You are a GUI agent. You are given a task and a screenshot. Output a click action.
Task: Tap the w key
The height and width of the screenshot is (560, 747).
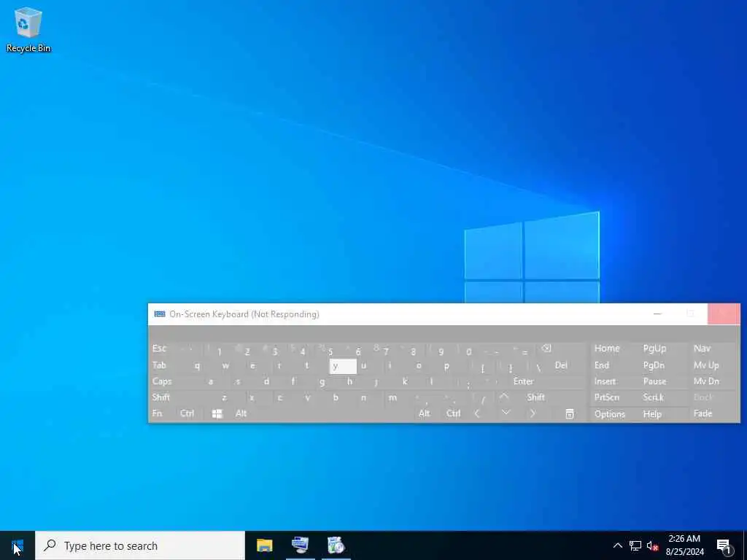pyautogui.click(x=225, y=366)
